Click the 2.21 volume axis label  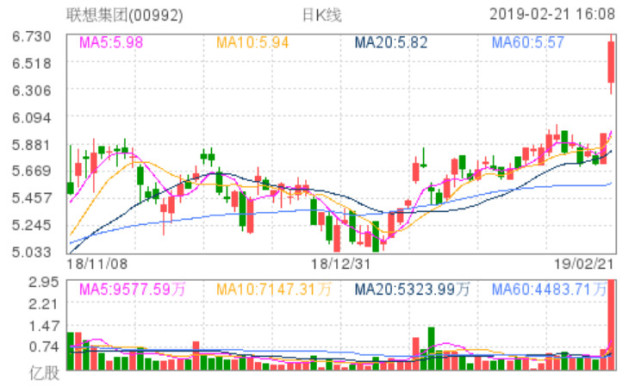tap(43, 304)
